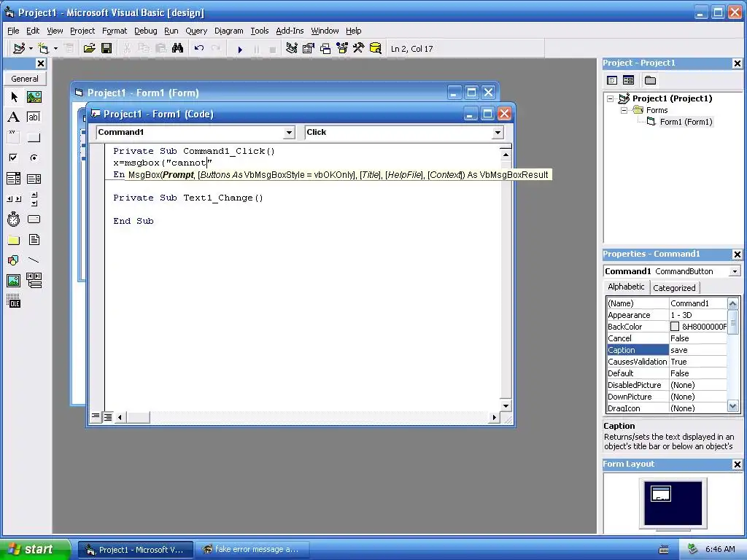Collapse the Project1 tree node

611,98
